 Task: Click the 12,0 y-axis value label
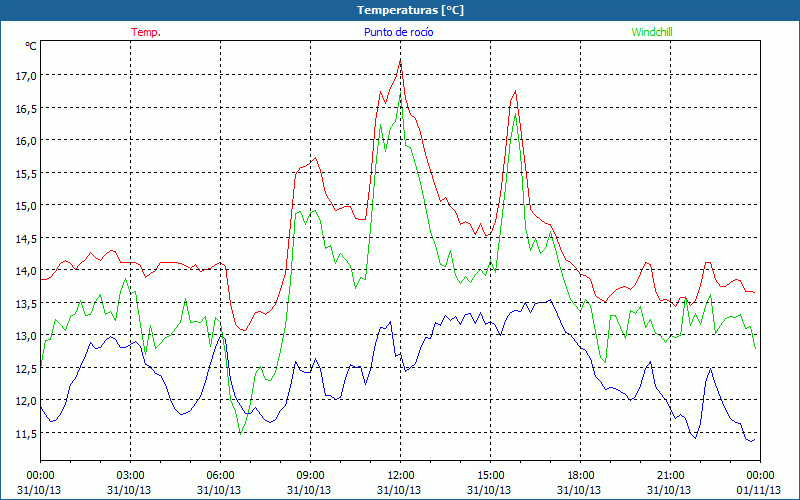point(24,400)
